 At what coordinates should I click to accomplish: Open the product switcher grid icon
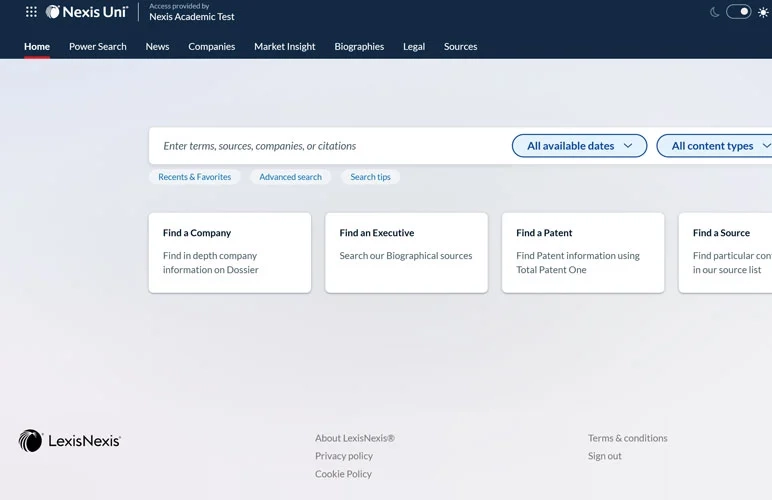click(31, 12)
